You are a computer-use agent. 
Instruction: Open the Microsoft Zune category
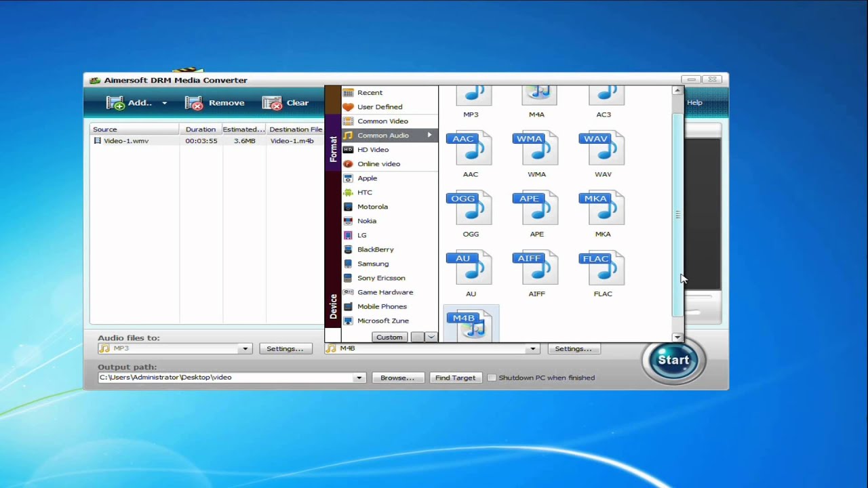click(390, 320)
